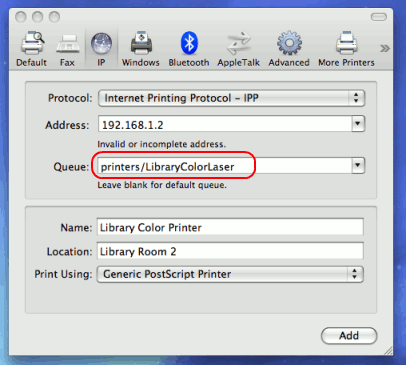Click inside the Address field
The height and width of the screenshot is (365, 406).
click(x=225, y=124)
